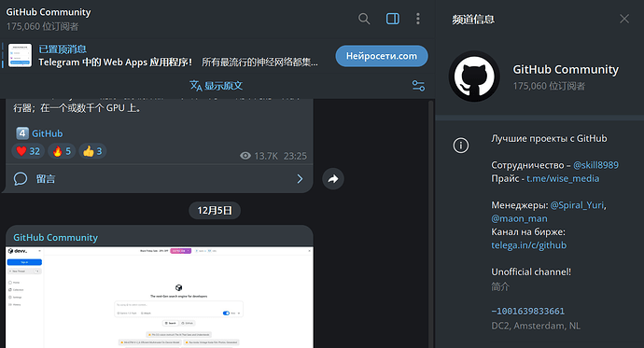644x348 pixels.
Task: Click the 175,060 位订阅者 count in info panel
Action: pyautogui.click(x=549, y=86)
